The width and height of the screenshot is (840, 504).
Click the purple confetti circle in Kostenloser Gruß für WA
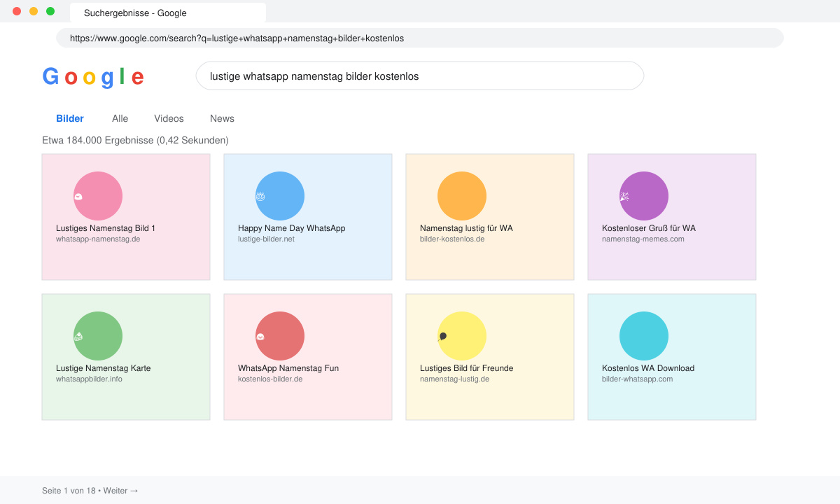click(x=644, y=196)
